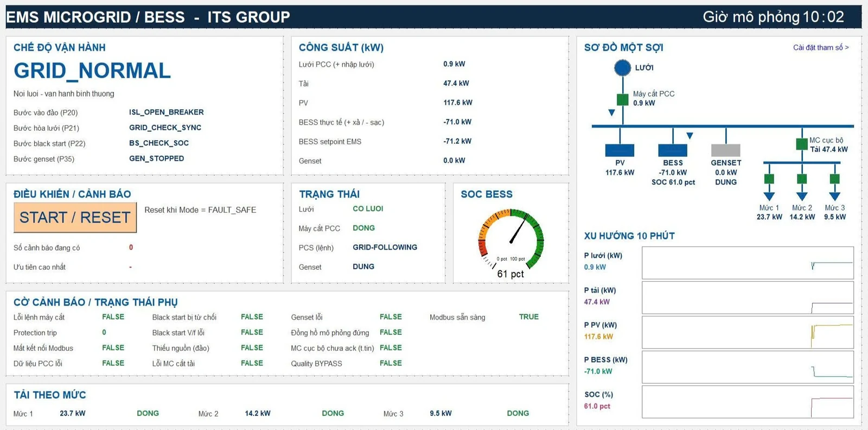The image size is (868, 430).
Task: Select the blue BESS block in the diagram
Action: point(673,150)
